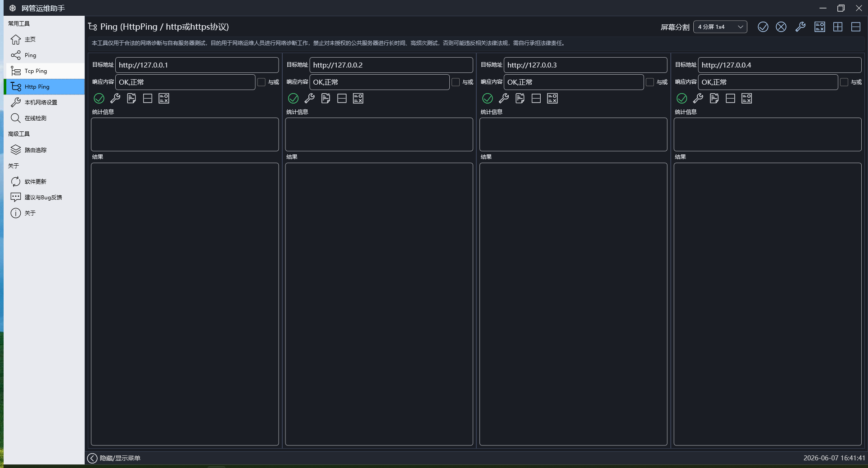
Task: Open global settings wrench in top toolbar
Action: click(x=800, y=27)
